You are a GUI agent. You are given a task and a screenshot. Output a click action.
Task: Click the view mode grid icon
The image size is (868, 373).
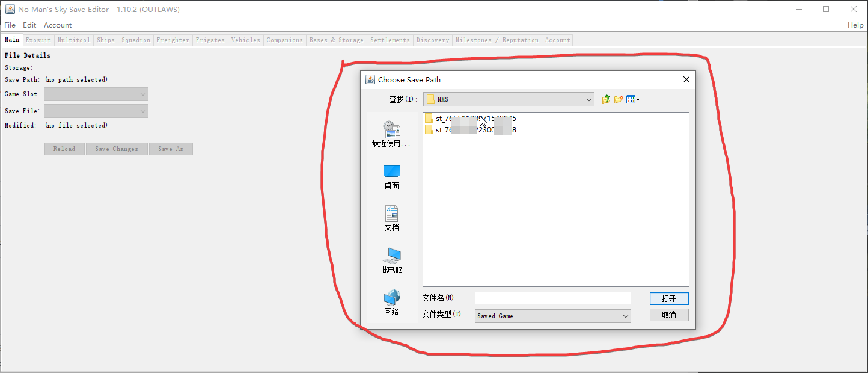pos(631,99)
